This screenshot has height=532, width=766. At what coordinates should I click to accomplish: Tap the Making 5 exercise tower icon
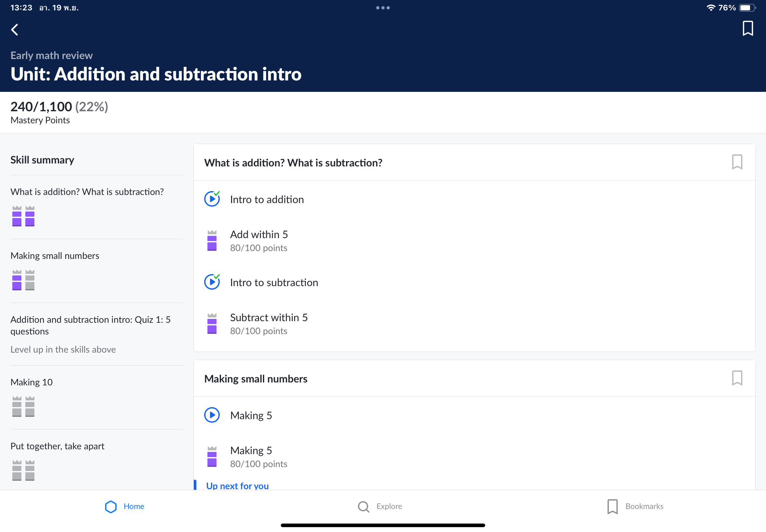pyautogui.click(x=212, y=456)
